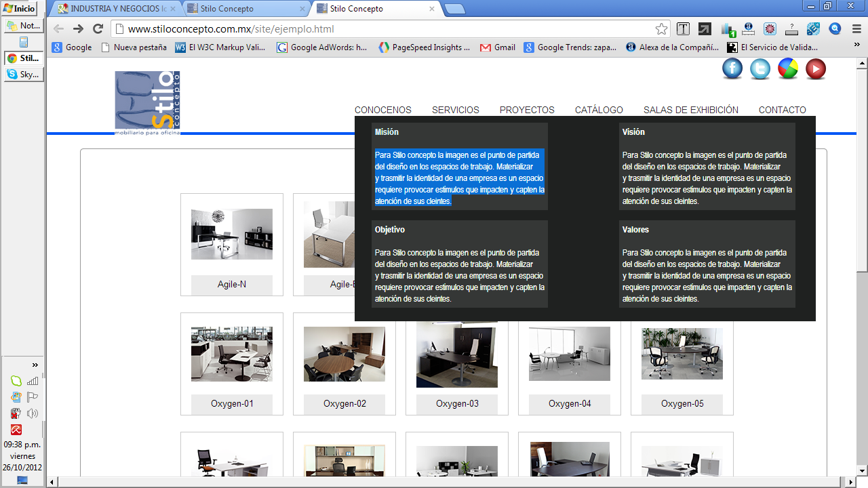The image size is (868, 488).
Task: Bookmark page with the star icon
Action: (661, 29)
